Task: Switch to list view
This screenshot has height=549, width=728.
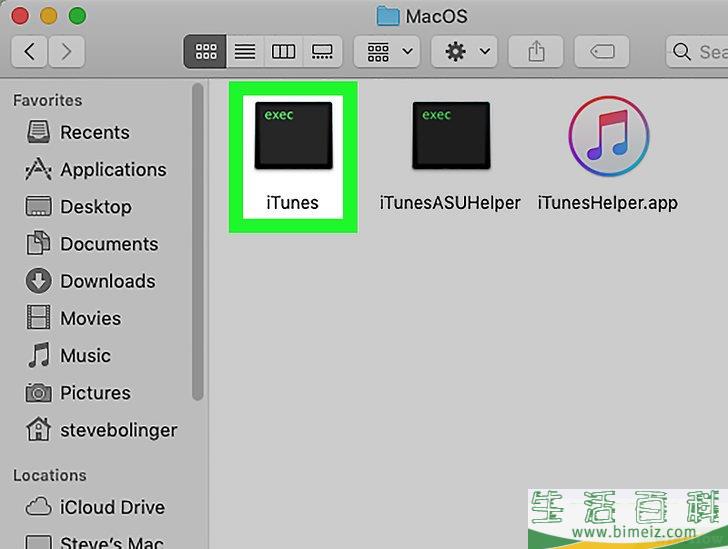Action: [x=245, y=51]
